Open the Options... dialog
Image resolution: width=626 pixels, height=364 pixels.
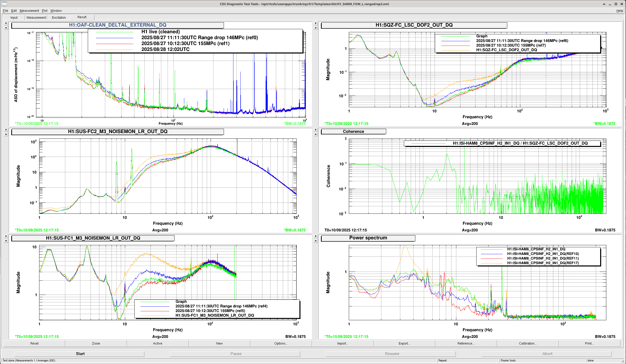click(x=281, y=344)
